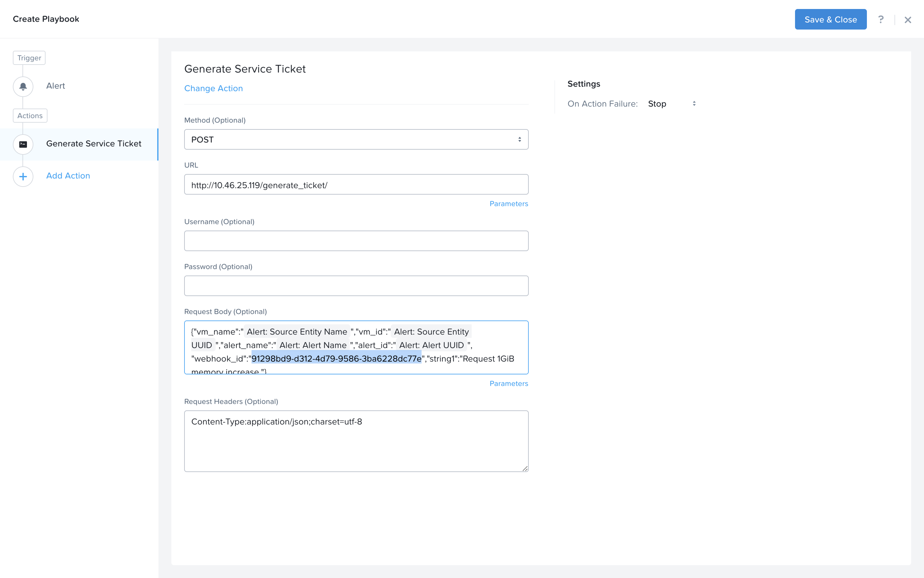Click the Alert: Alert Name parameter chip
The width and height of the screenshot is (924, 578).
313,345
